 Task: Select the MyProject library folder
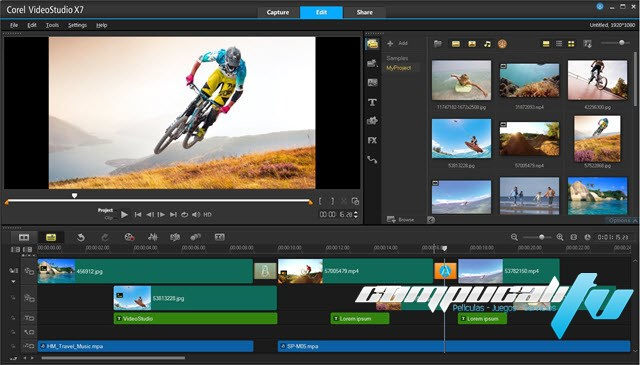point(398,68)
